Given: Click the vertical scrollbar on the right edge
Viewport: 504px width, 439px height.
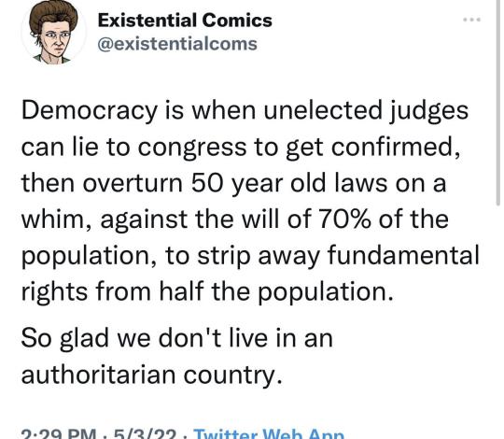Looking at the screenshot, I should pyautogui.click(x=497, y=102).
